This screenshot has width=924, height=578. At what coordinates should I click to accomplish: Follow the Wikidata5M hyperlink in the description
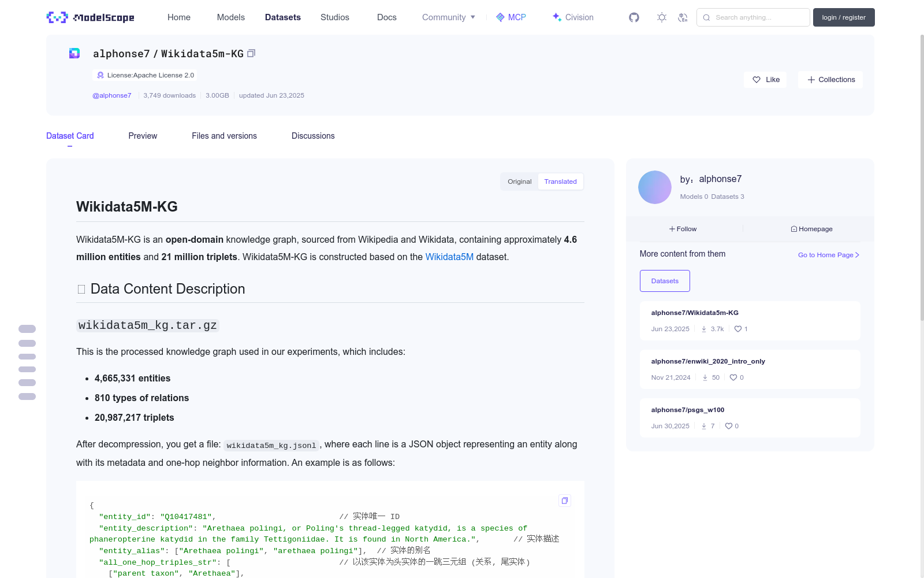(x=449, y=257)
